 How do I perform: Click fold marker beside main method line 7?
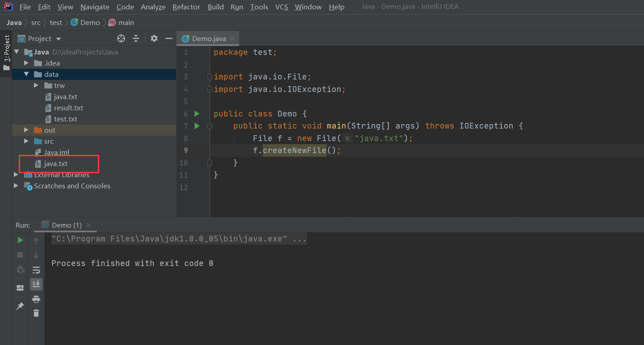(210, 126)
